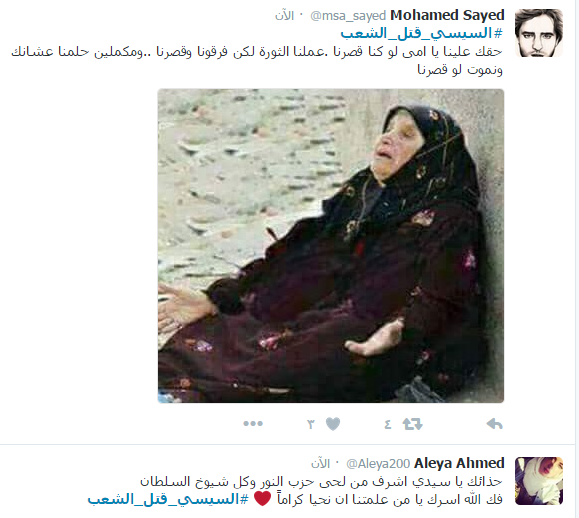Select the red heart emoji in the second tweet
Screen dimensions: 579x518
click(x=263, y=499)
